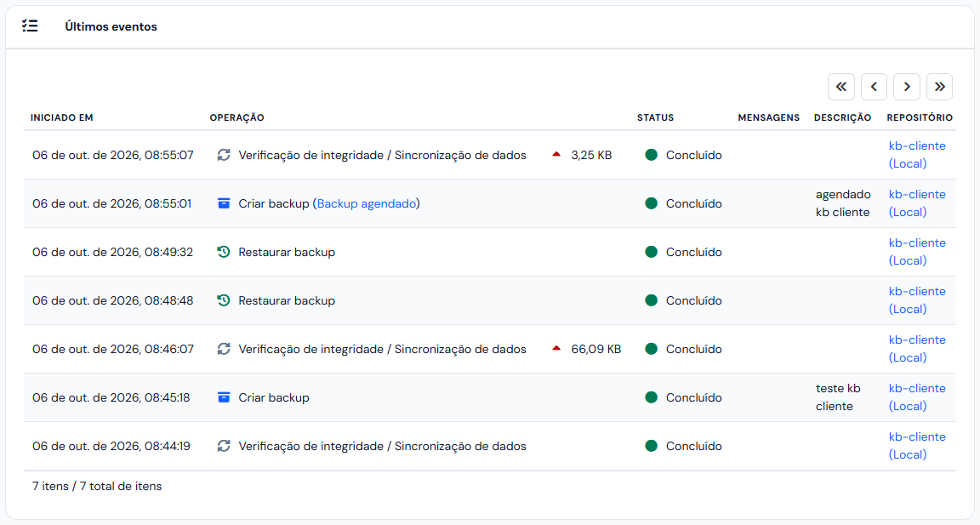Viewport: 980px width, 525px height.
Task: Click archive icon in 08:45:18 Criar backup row
Action: click(224, 397)
